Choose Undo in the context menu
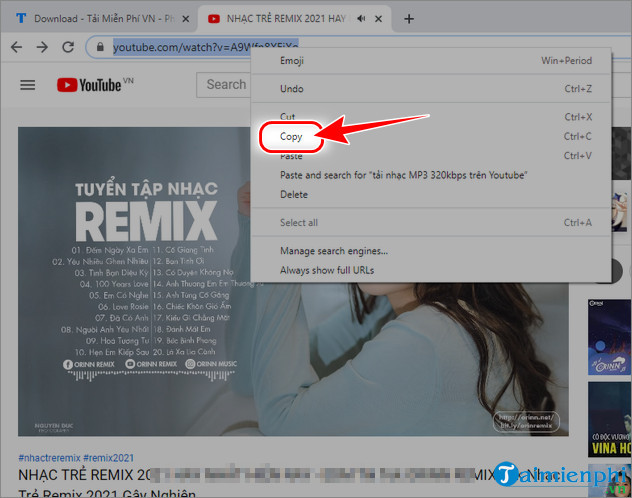 coord(431,89)
